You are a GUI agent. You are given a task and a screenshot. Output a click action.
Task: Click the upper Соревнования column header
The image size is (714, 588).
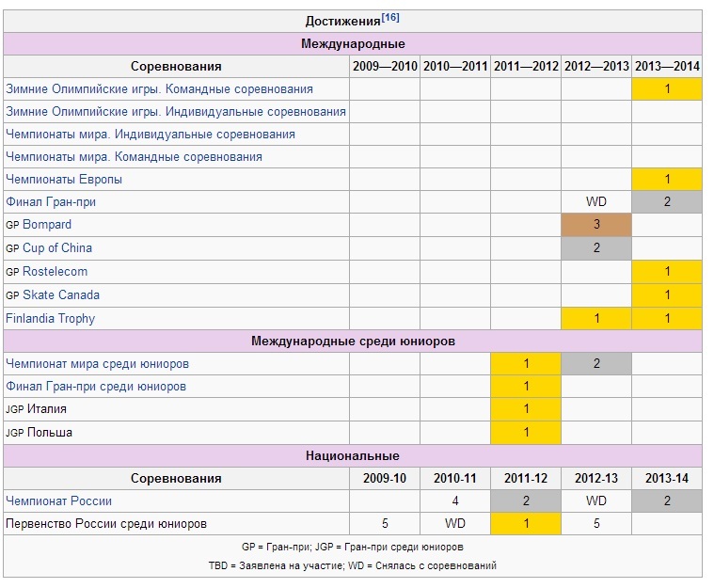(x=176, y=67)
